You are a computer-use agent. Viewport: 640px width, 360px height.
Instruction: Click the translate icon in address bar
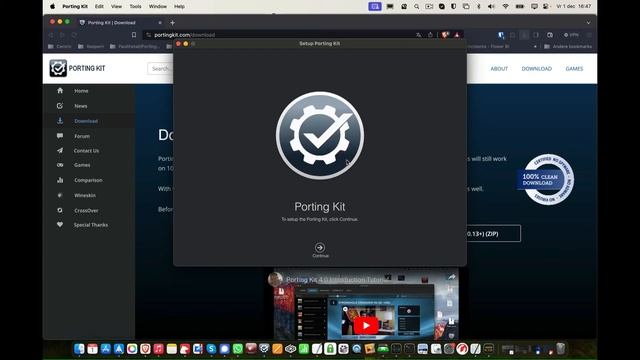(418, 35)
